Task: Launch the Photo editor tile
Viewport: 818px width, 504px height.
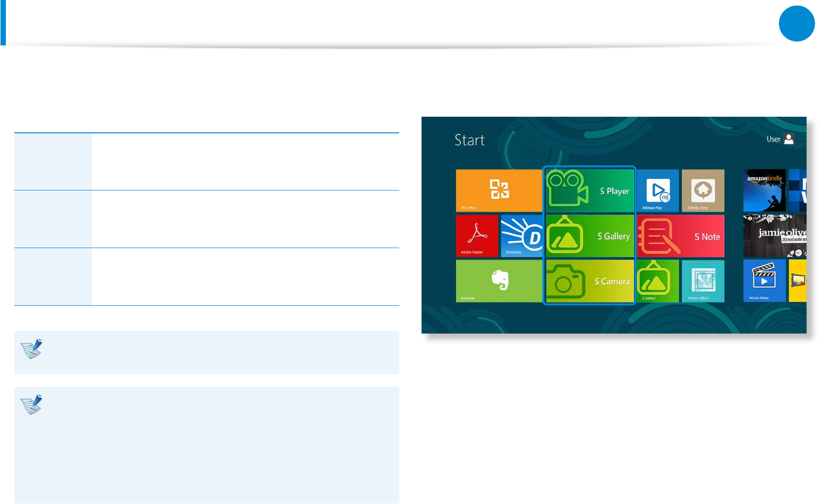Action: [703, 281]
